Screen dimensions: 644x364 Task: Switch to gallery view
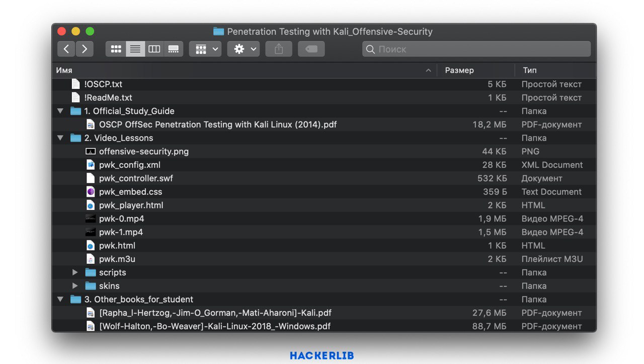point(174,49)
